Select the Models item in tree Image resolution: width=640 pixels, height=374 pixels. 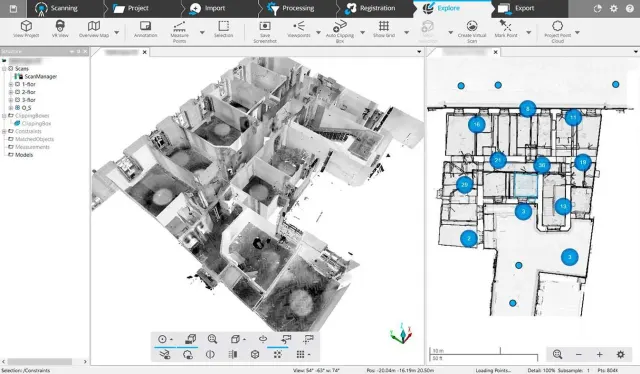(24, 155)
